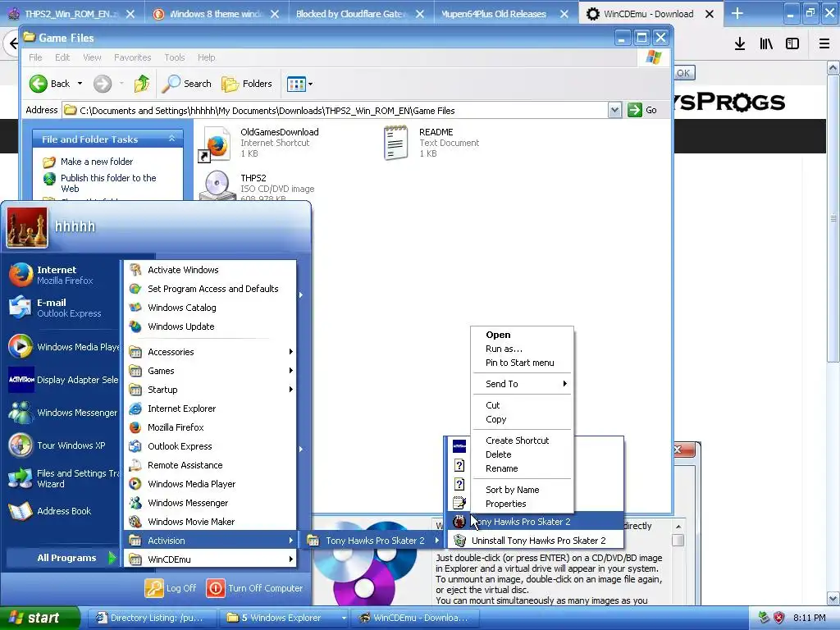Click the Windows start button
This screenshot has width=840, height=630.
39,618
